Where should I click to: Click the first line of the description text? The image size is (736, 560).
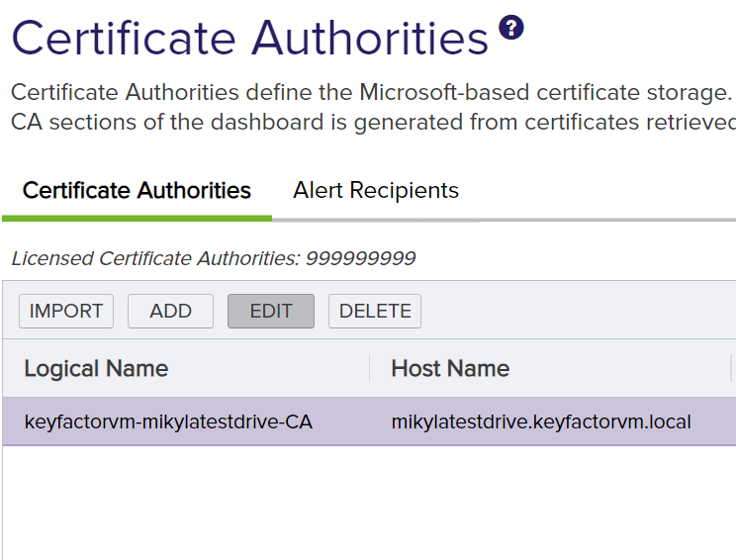pyautogui.click(x=370, y=94)
